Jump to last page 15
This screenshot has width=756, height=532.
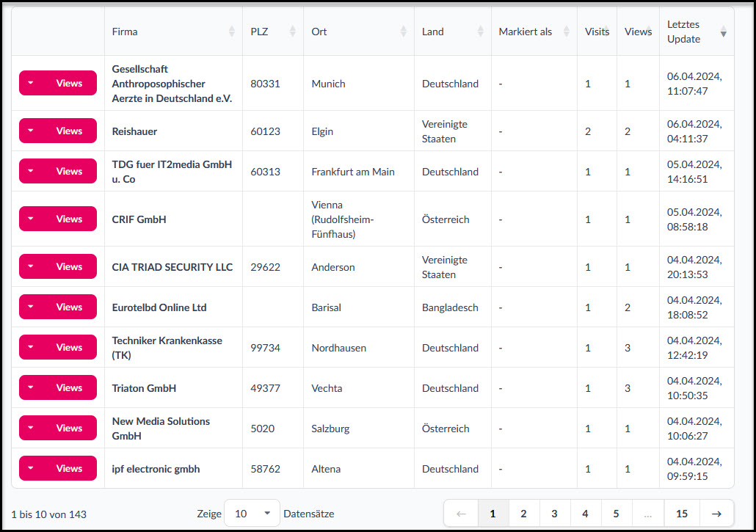(682, 514)
